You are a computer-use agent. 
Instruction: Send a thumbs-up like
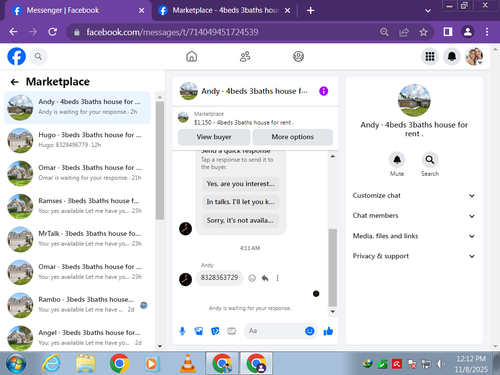328,331
